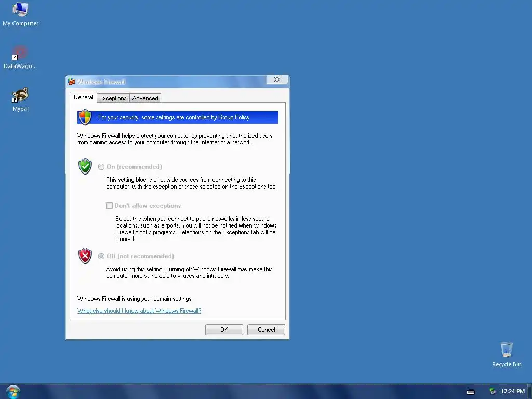Dismiss the dialog with Cancel
The image size is (532, 399).
266,330
